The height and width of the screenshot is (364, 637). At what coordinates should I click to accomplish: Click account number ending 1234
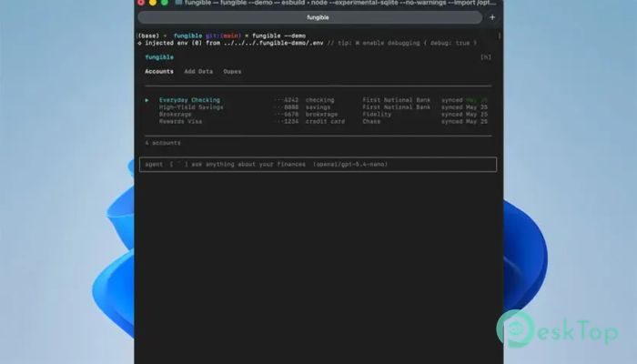point(287,121)
